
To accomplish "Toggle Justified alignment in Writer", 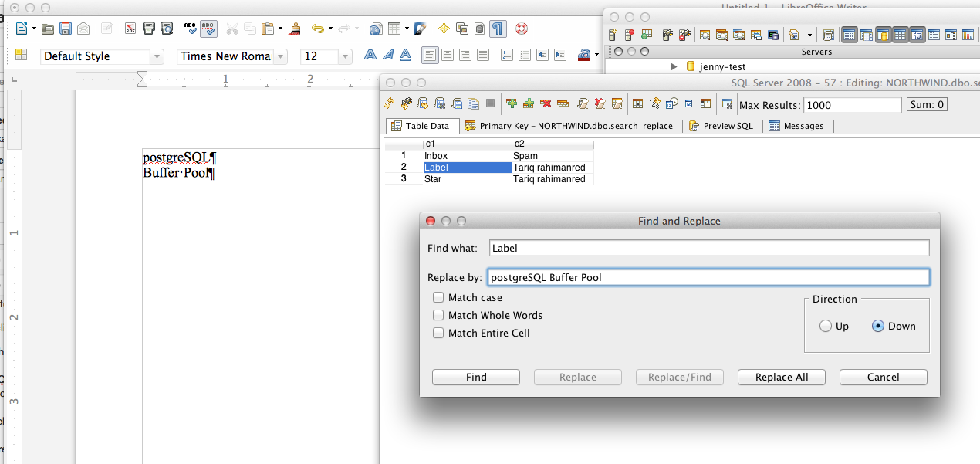I will [483, 56].
